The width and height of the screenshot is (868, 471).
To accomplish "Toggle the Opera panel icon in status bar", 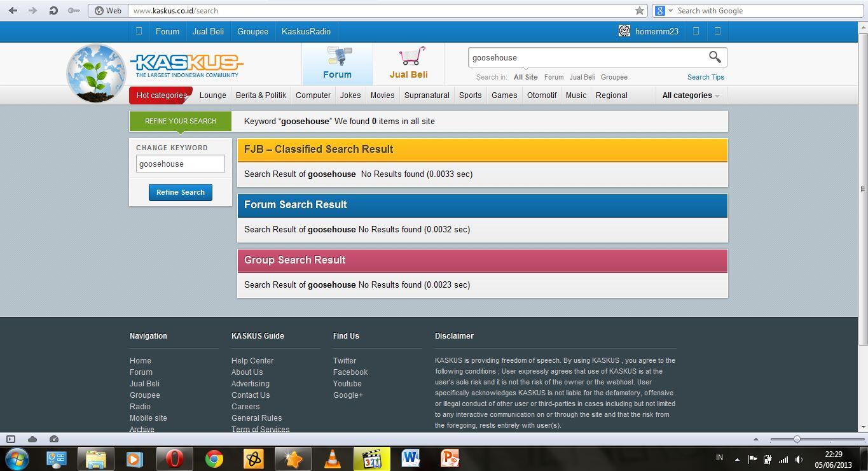I will (11, 439).
